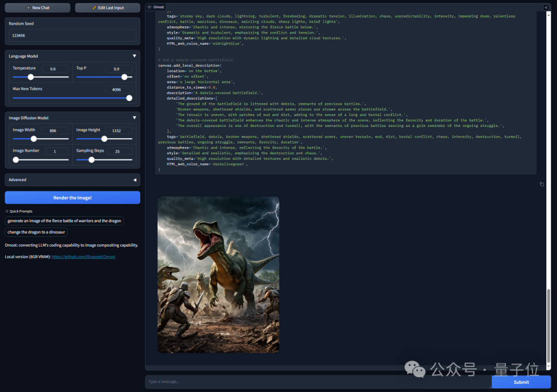Screen dimensions: 557x392
Task: Adjust the Top P slider handle
Action: coord(124,77)
